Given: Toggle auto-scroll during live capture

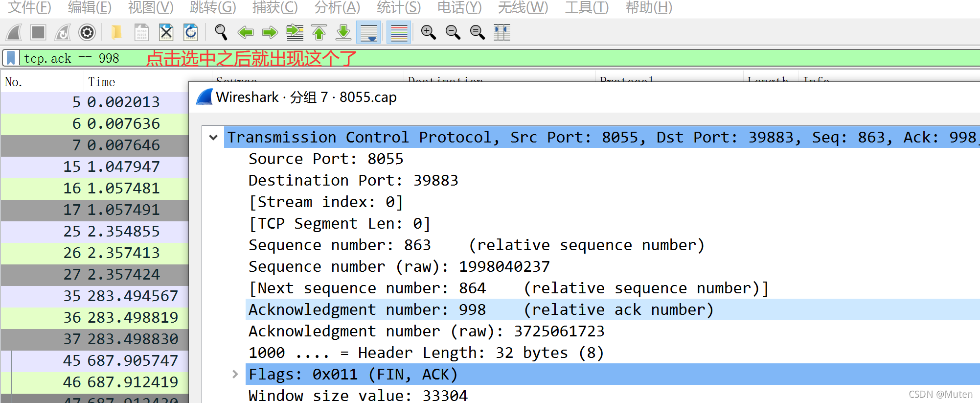Looking at the screenshot, I should tap(369, 33).
